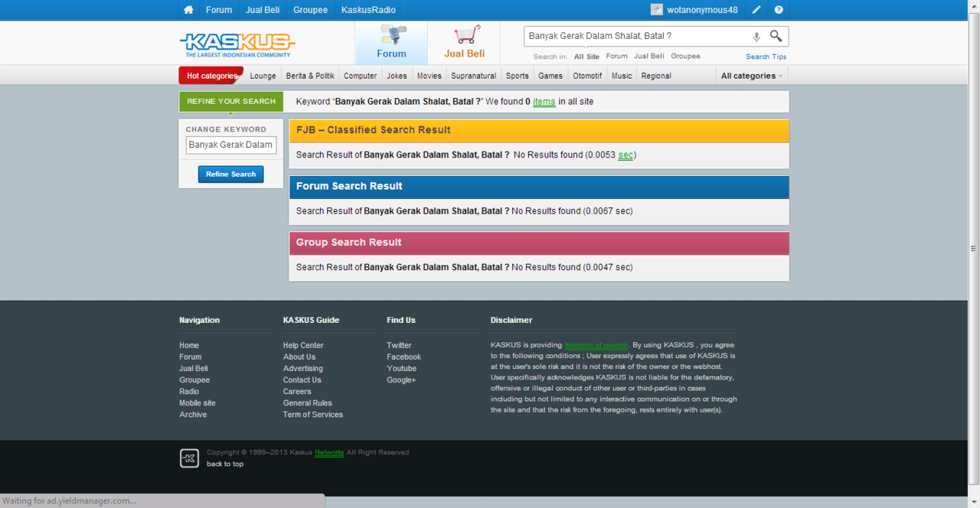
Task: Click Hot categories red label
Action: point(211,76)
